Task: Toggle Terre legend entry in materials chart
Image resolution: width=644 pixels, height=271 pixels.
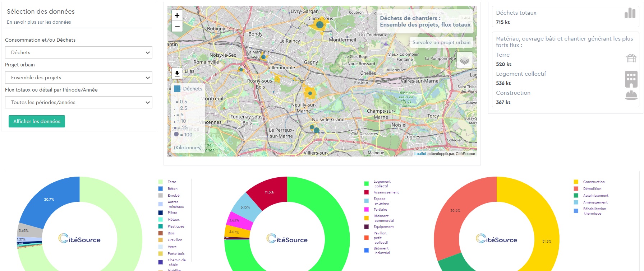Action: [x=172, y=182]
